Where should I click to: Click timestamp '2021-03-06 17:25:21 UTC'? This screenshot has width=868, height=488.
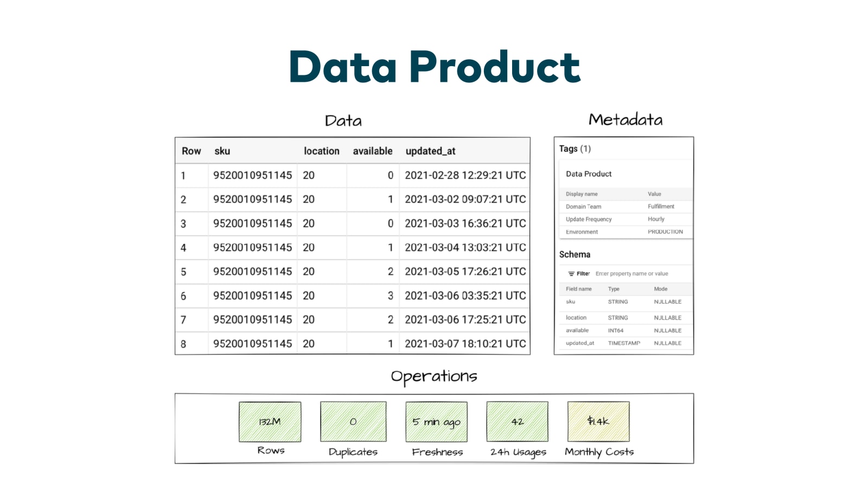coord(465,320)
